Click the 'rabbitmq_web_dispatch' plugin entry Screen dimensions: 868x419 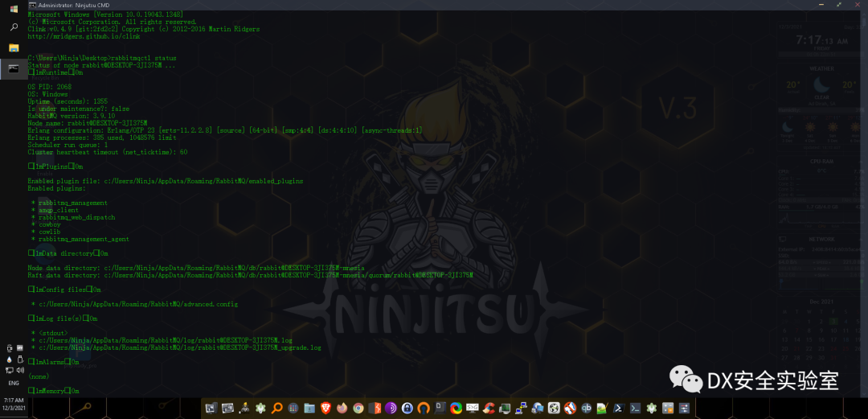[76, 217]
